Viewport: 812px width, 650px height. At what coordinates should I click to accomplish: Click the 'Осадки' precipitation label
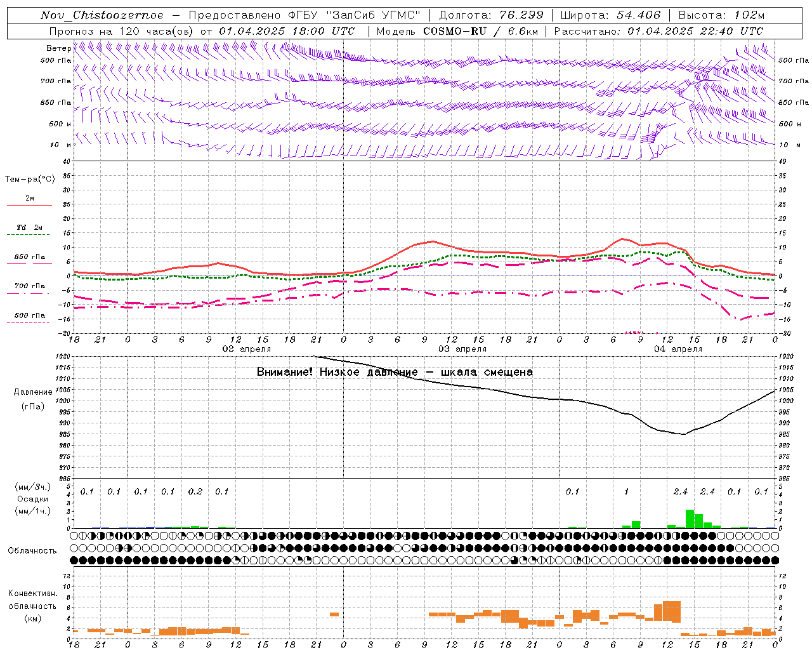[32, 499]
